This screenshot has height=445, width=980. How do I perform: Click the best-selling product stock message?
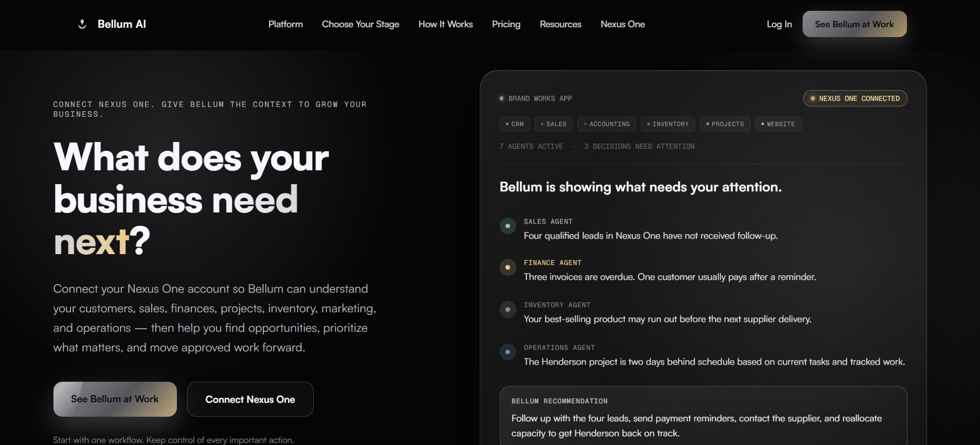pyautogui.click(x=667, y=319)
